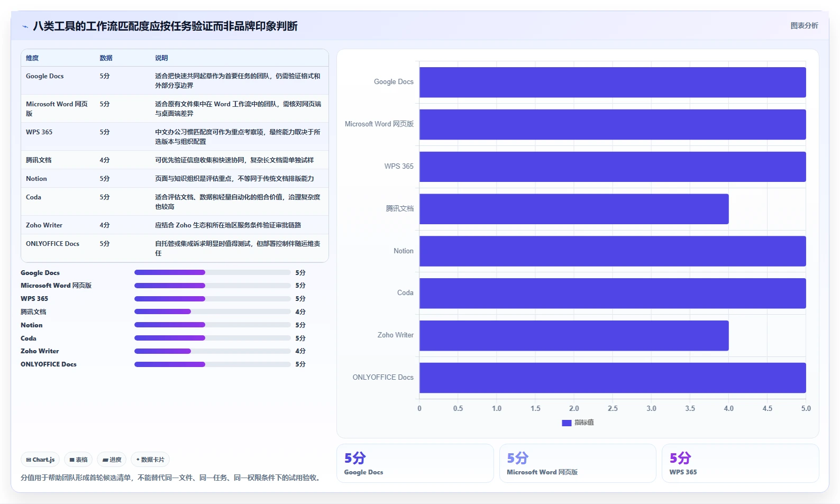Click the Microsoft Word 网页版 progress bar
Screen dimensions: 840x504
pos(213,286)
